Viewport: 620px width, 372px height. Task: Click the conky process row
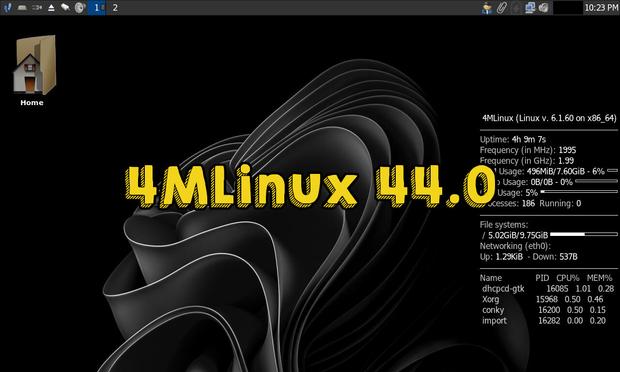[544, 310]
